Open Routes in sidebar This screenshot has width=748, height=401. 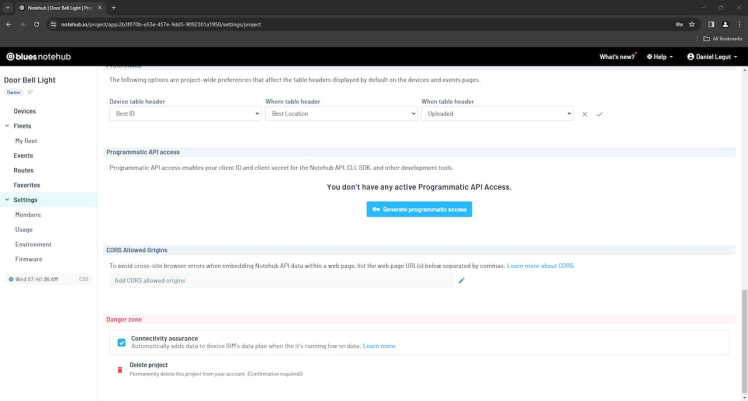(23, 170)
